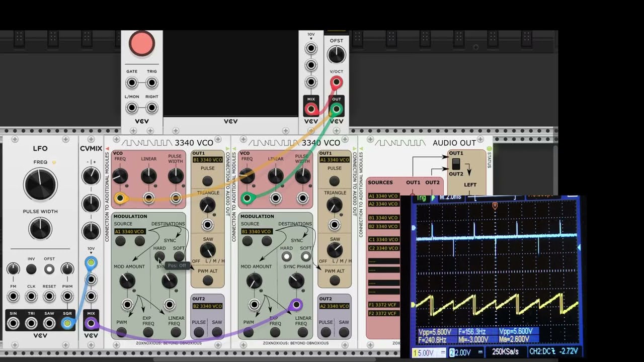Click the RIGHT input jack
The image size is (644, 362).
pos(152,108)
